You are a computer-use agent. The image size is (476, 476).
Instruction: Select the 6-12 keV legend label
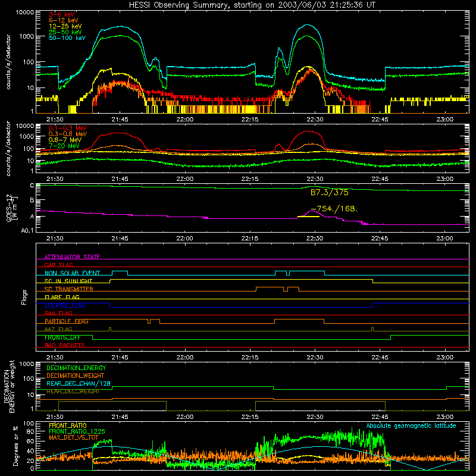click(64, 20)
